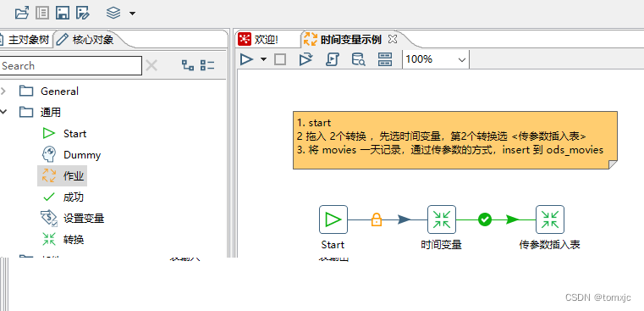Click the 时间变量 transformation node
644x311 pixels.
pyautogui.click(x=442, y=219)
